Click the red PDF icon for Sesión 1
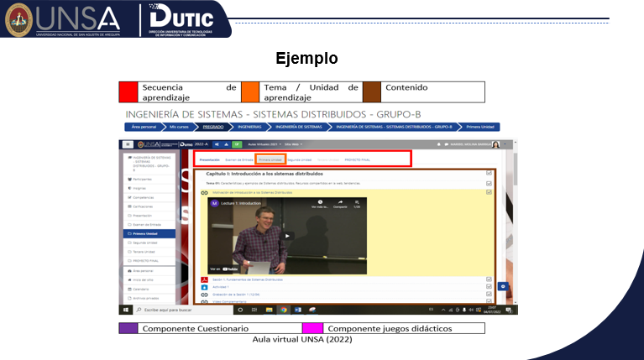 204,279
